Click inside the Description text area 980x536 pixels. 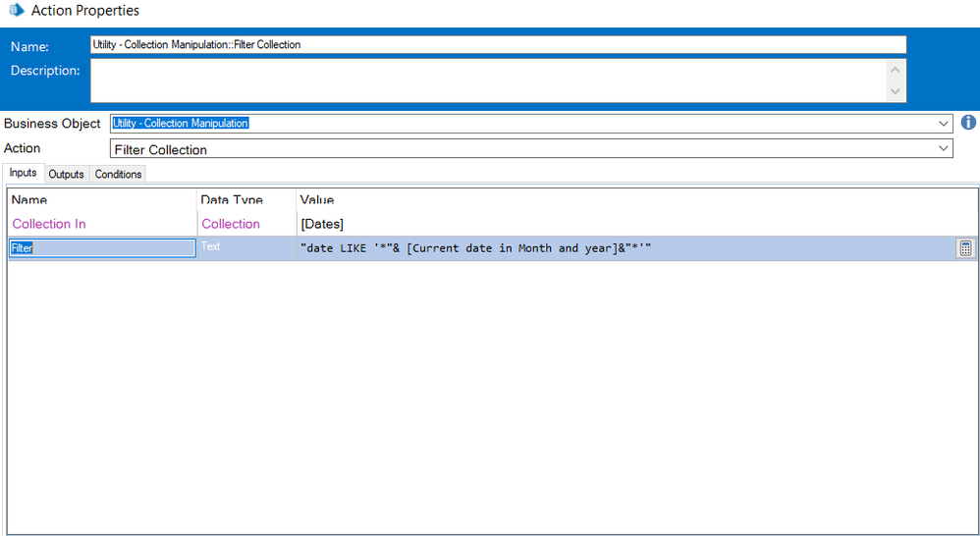click(x=488, y=80)
